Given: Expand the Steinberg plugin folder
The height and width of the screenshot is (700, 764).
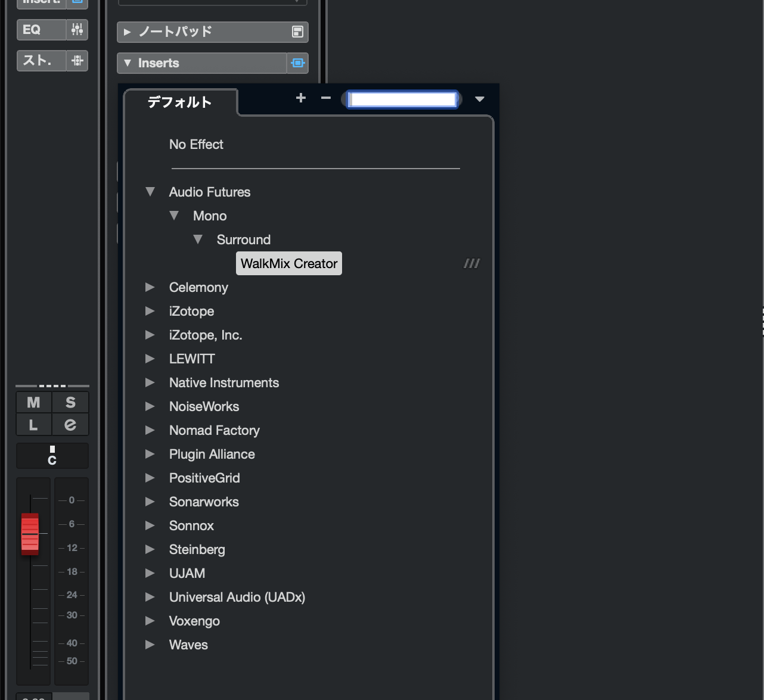Looking at the screenshot, I should click(150, 549).
